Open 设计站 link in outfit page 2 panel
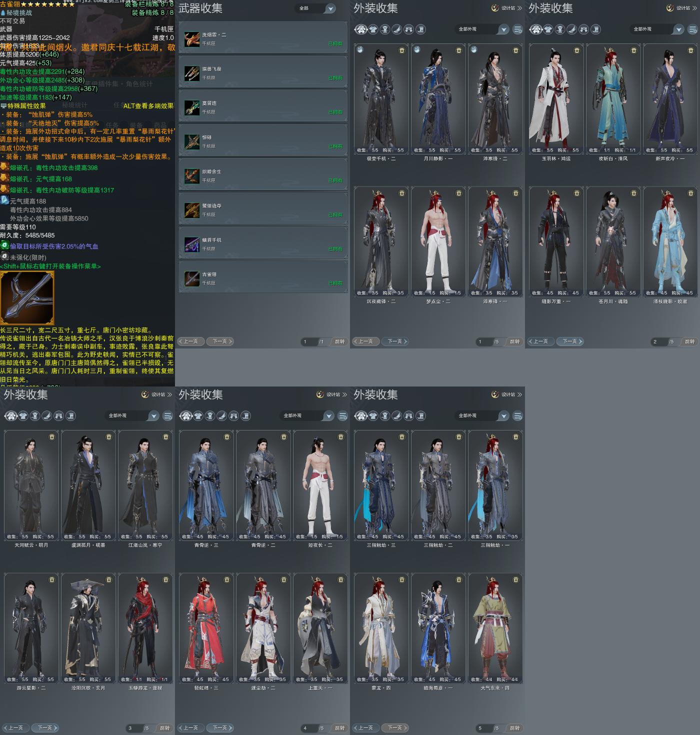This screenshot has width=700, height=735. click(x=681, y=8)
